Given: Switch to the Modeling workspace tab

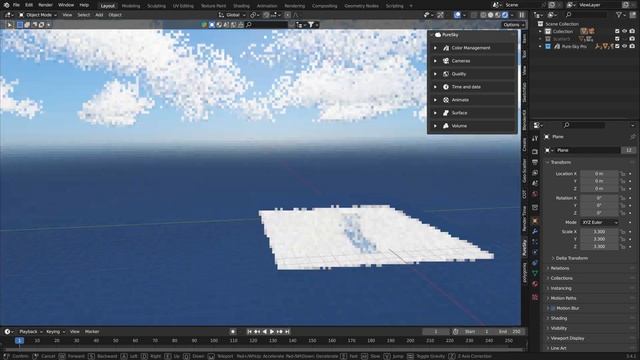Looking at the screenshot, I should coord(131,6).
